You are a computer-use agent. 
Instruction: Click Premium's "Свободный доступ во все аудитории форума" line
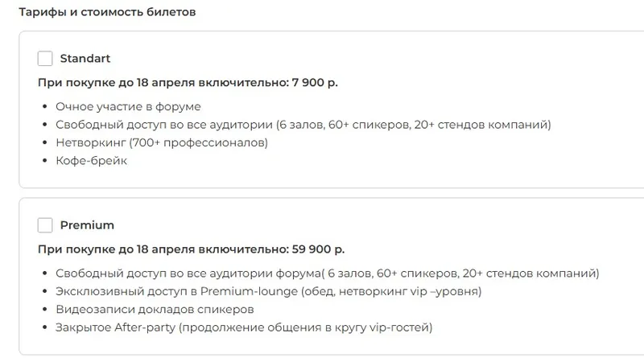(x=327, y=273)
